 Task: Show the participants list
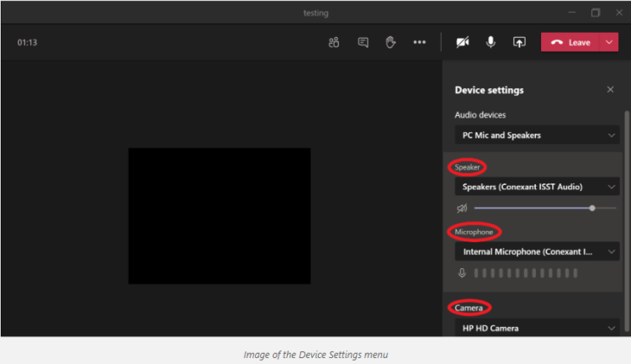click(x=334, y=43)
